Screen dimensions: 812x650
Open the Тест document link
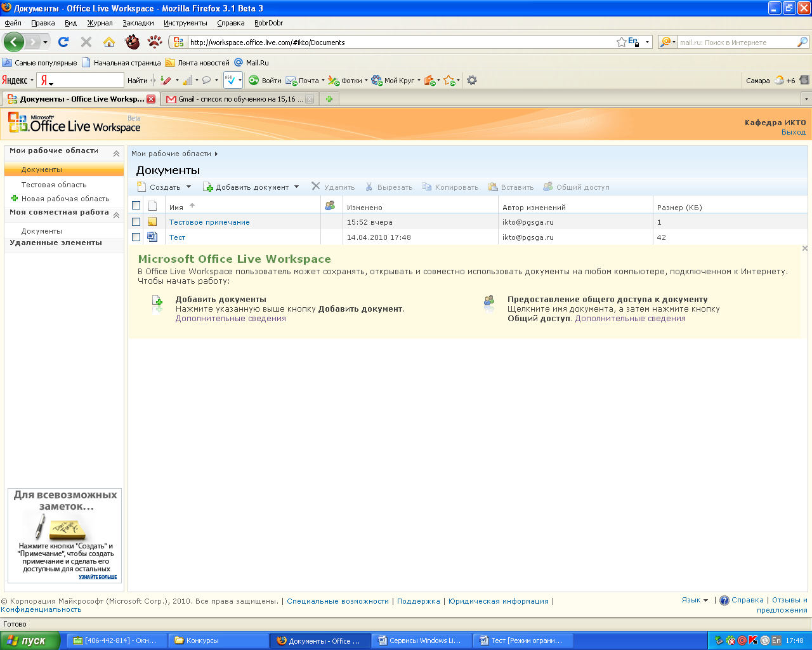tap(177, 237)
